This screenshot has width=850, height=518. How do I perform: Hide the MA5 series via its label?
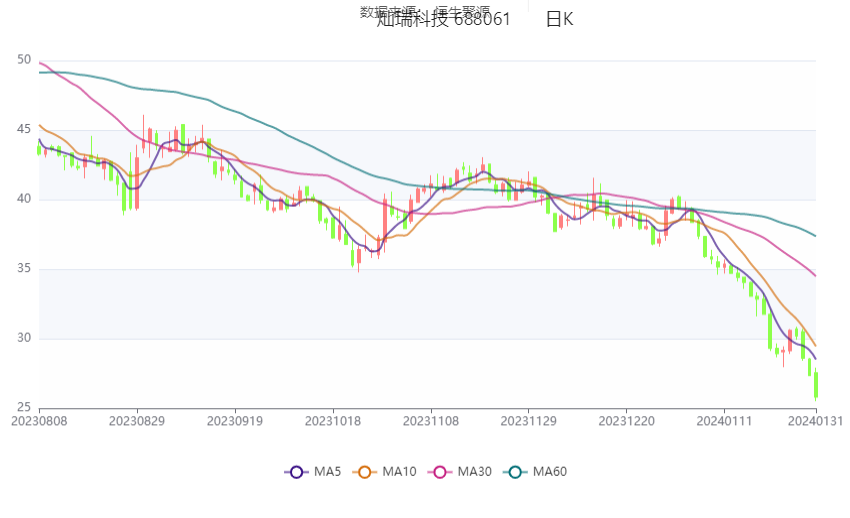tap(327, 472)
